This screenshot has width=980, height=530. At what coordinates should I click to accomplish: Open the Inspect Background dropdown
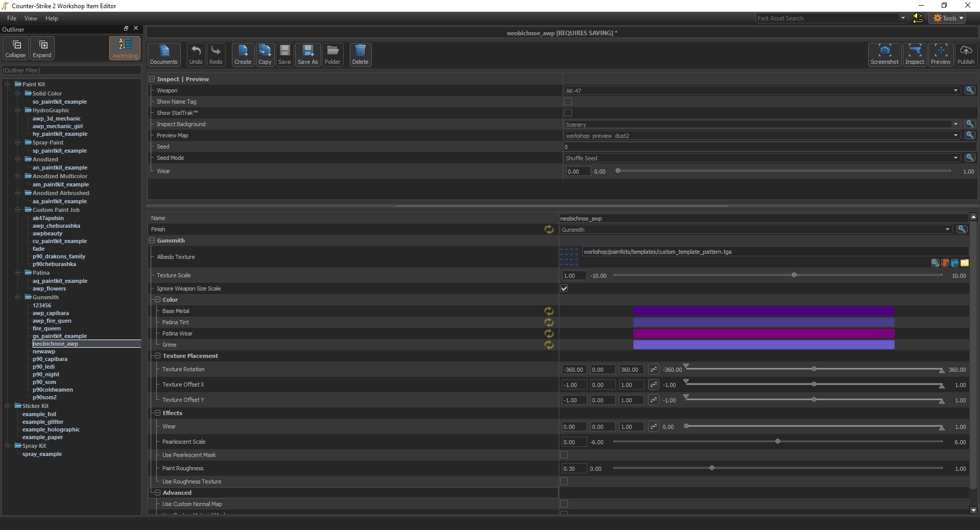(762, 124)
